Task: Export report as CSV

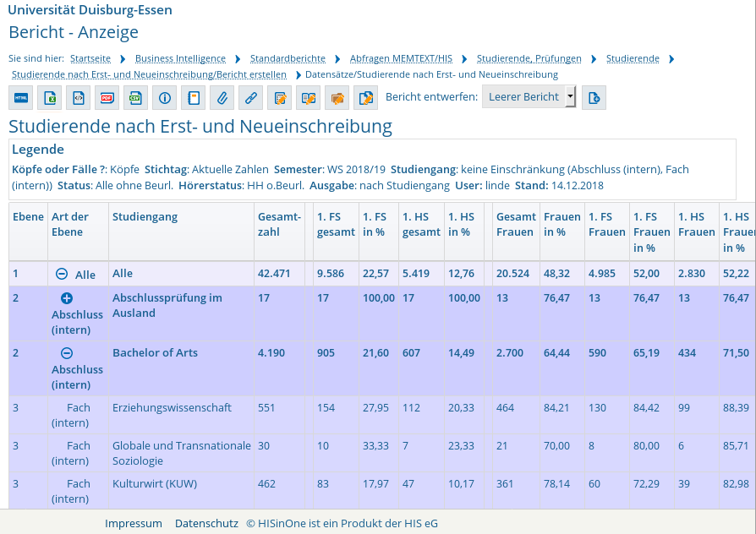Action: tap(135, 98)
